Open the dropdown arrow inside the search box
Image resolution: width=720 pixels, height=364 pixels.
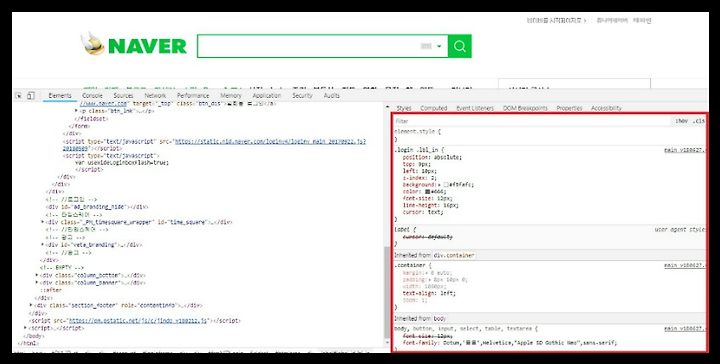439,46
